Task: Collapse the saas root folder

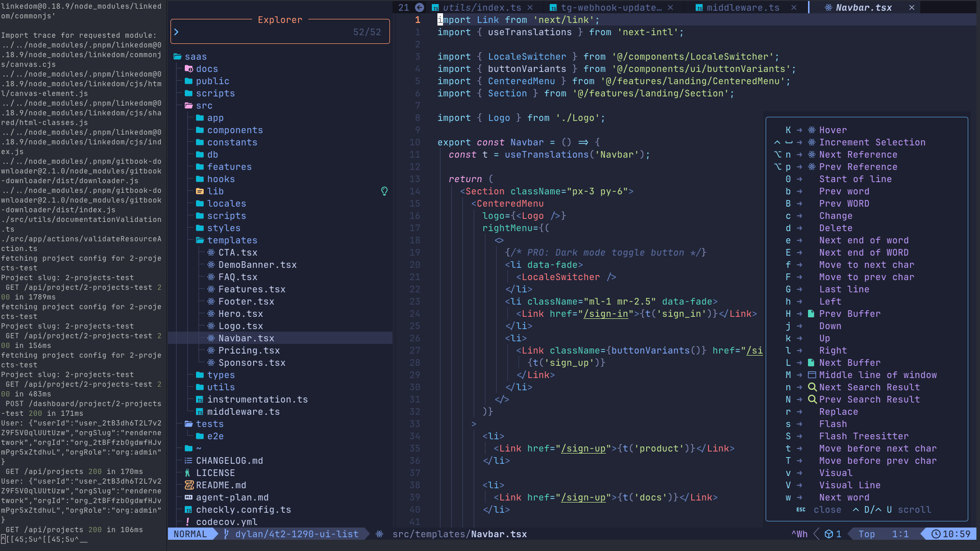Action: coord(178,57)
